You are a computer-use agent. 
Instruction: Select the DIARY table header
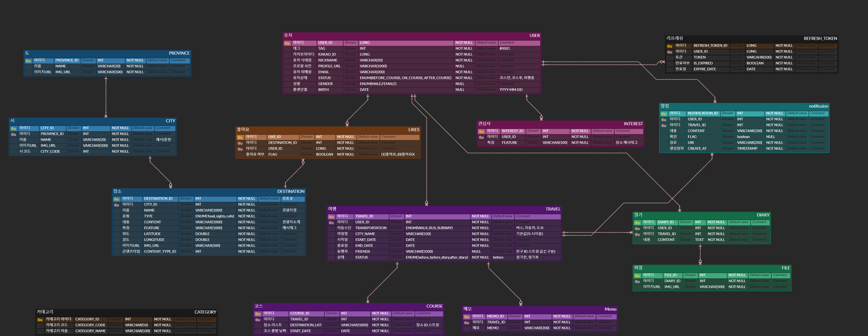(x=701, y=215)
